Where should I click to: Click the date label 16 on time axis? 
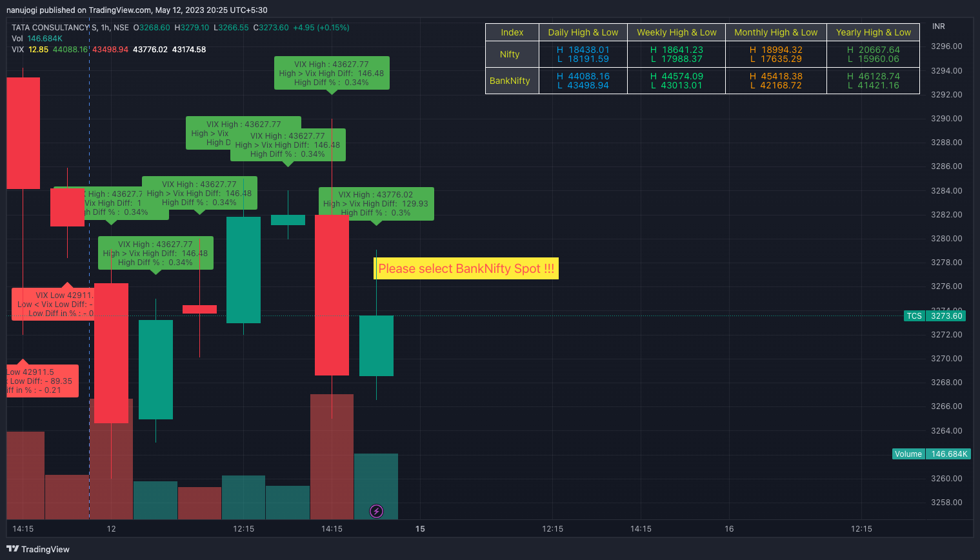coord(729,529)
